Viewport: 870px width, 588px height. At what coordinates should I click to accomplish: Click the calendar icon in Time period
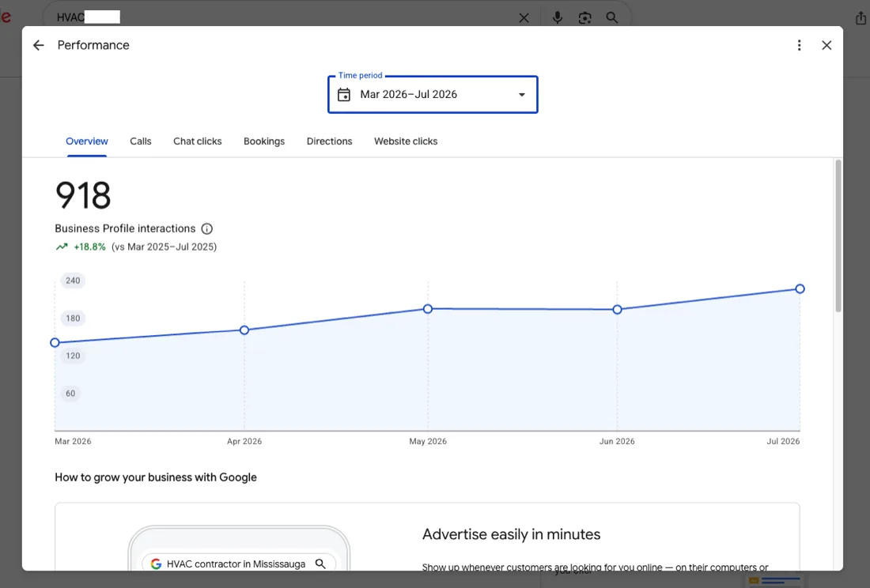pos(344,95)
